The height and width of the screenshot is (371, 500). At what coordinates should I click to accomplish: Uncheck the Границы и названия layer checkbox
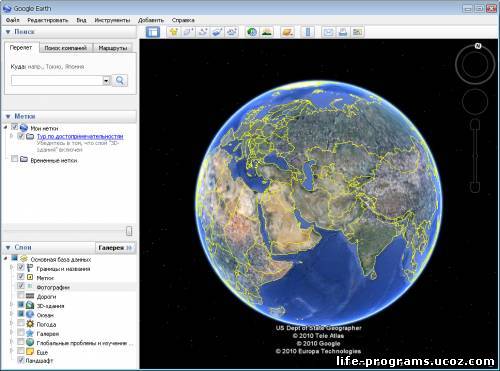coord(21,267)
